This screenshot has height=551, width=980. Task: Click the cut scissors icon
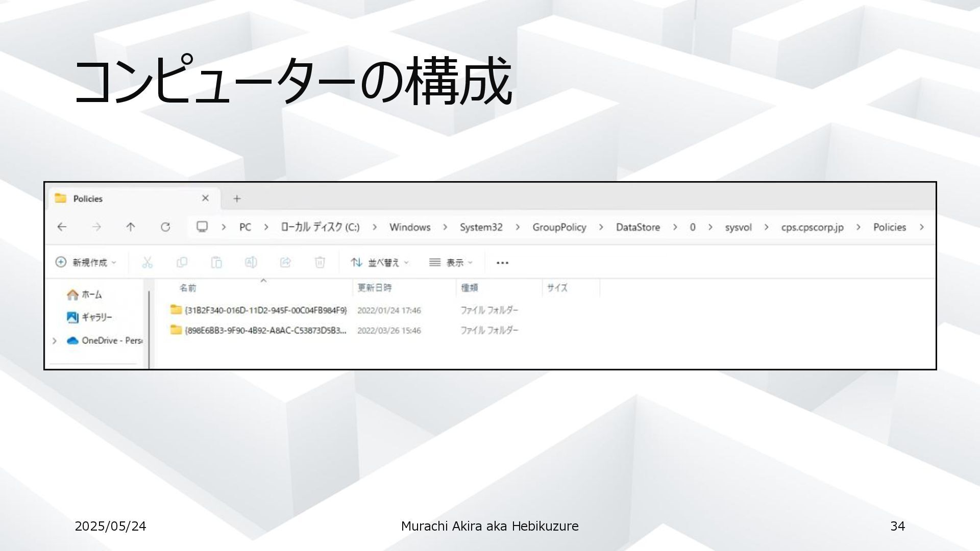148,262
